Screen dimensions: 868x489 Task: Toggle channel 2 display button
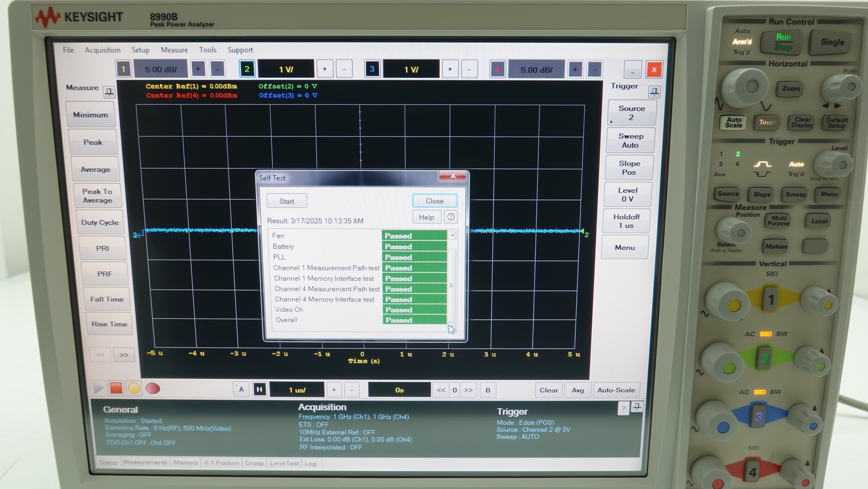click(x=247, y=69)
